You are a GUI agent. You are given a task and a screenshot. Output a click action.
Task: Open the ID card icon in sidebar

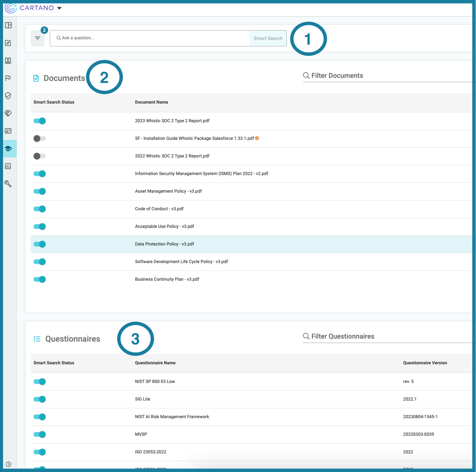(8, 131)
